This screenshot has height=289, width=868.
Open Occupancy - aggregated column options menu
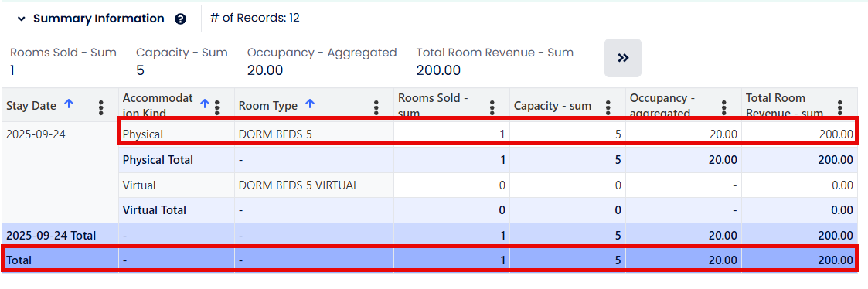click(x=723, y=107)
